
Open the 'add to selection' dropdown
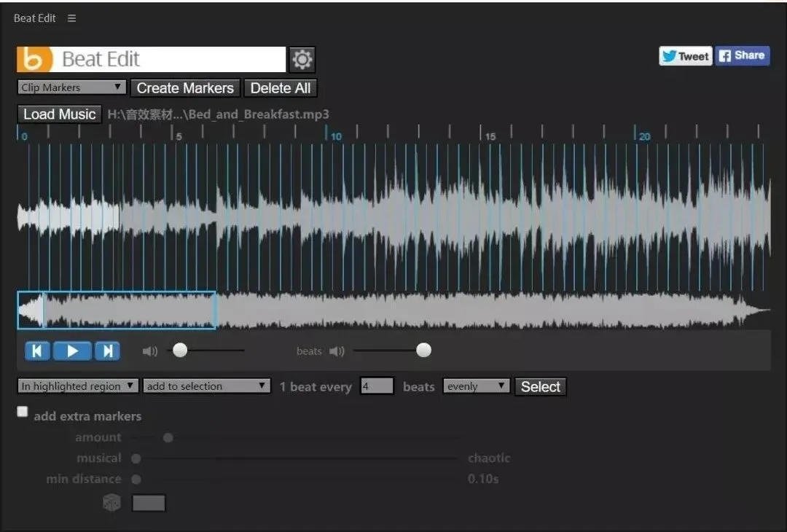[x=207, y=386]
